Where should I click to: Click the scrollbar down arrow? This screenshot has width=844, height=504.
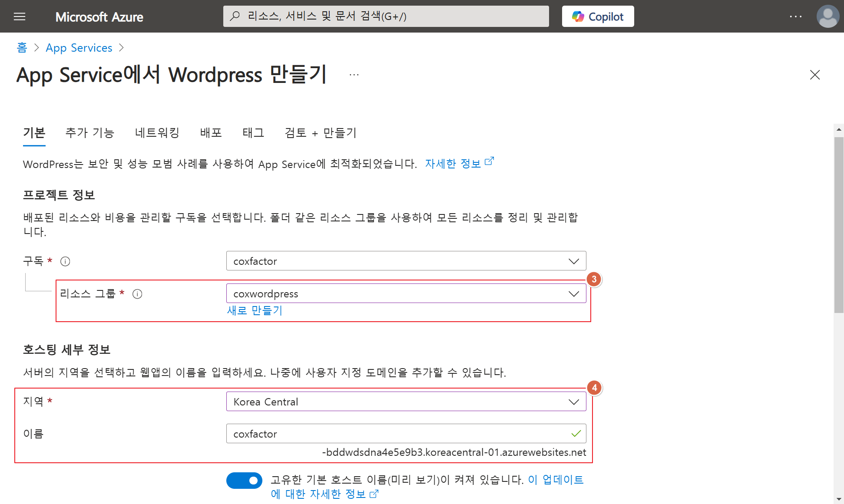point(839,499)
